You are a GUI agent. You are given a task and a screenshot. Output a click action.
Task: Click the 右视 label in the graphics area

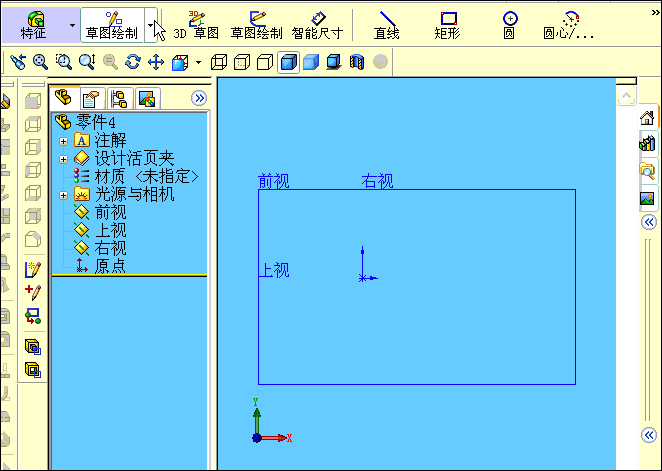pos(377,181)
